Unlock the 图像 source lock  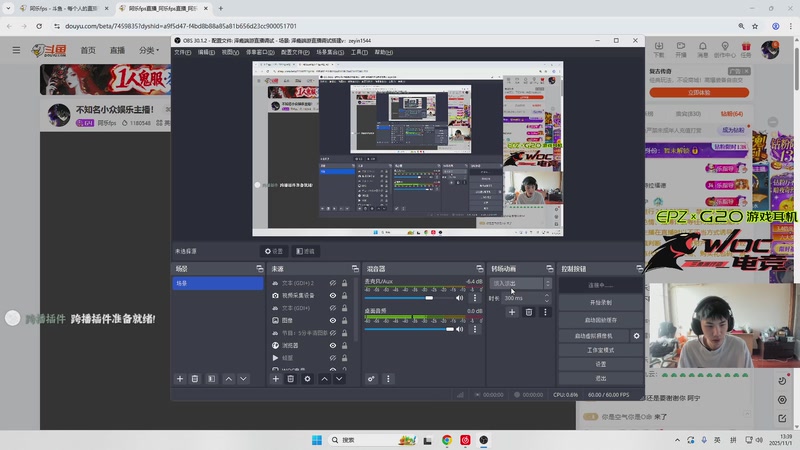(x=344, y=320)
